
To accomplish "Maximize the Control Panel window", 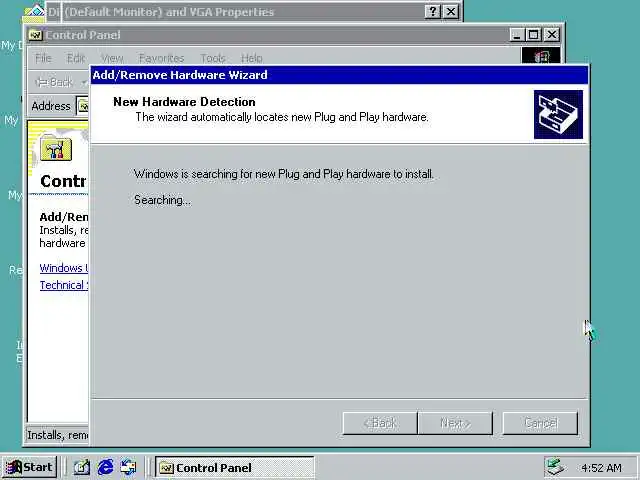I will pyautogui.click(x=533, y=35).
